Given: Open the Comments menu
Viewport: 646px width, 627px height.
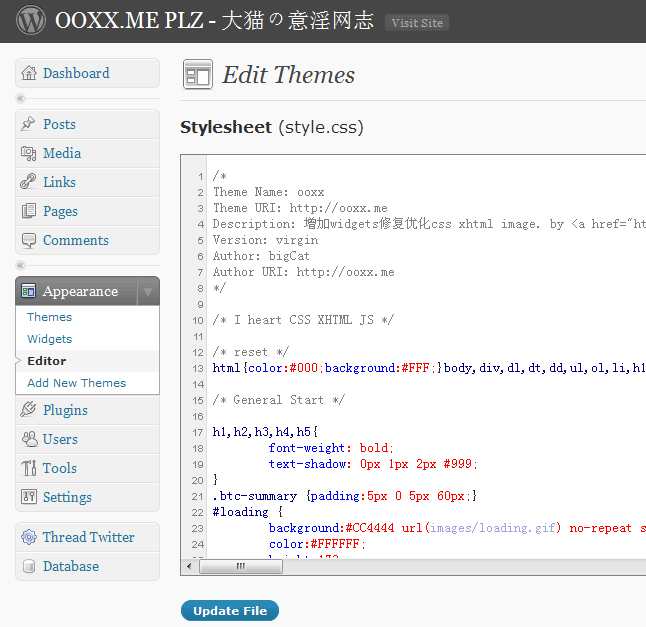Looking at the screenshot, I should [x=87, y=240].
